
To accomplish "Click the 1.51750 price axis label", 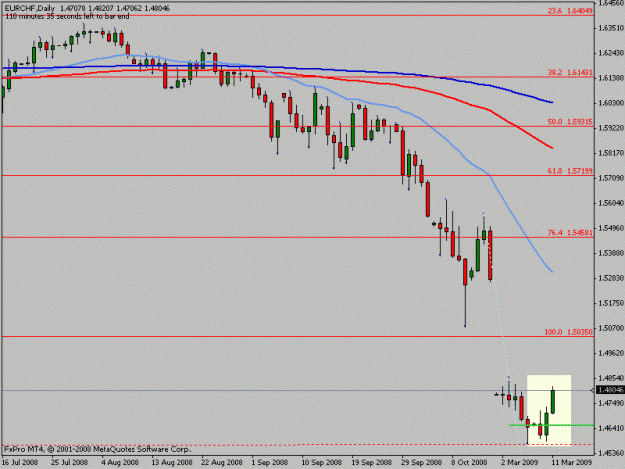I will 611,303.
